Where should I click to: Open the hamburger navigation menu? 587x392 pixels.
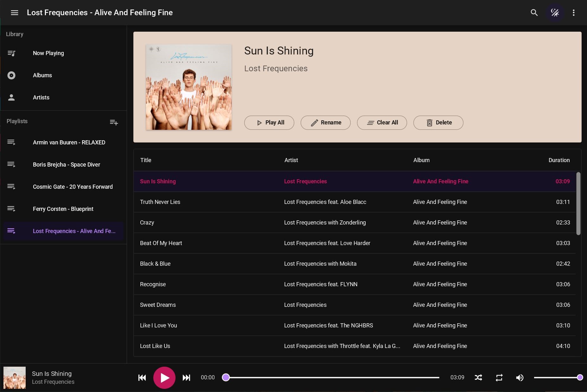pos(15,13)
